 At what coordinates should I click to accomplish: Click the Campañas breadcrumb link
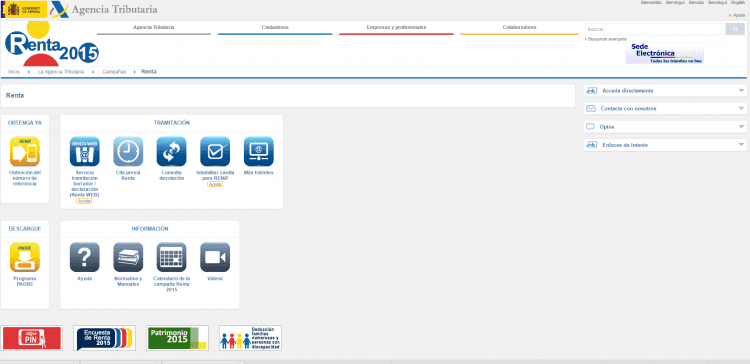point(114,72)
